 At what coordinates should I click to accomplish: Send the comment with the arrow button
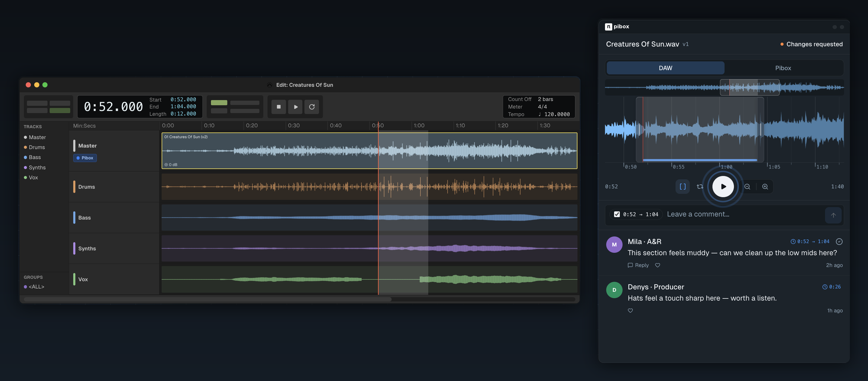[x=833, y=215]
